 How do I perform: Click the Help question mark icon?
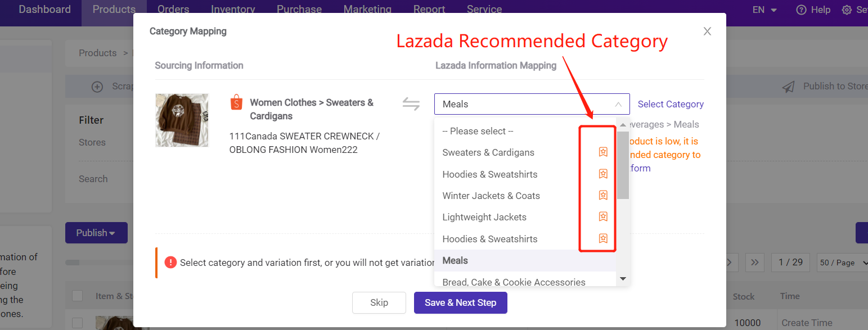point(801,10)
